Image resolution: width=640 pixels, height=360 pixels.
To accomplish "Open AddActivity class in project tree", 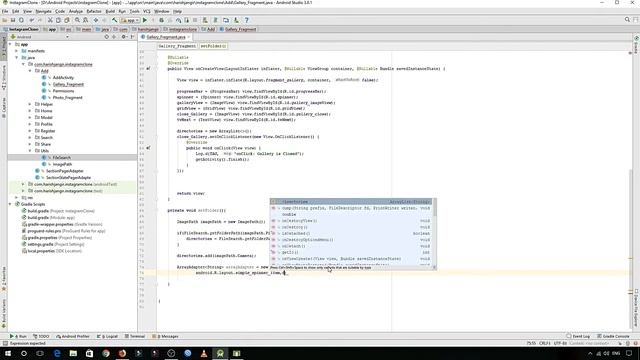I will coord(63,78).
